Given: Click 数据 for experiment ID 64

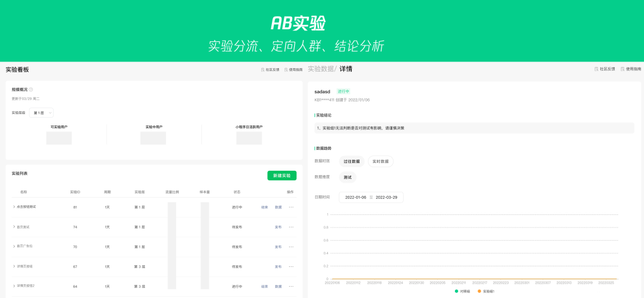Looking at the screenshot, I should pos(278,286).
